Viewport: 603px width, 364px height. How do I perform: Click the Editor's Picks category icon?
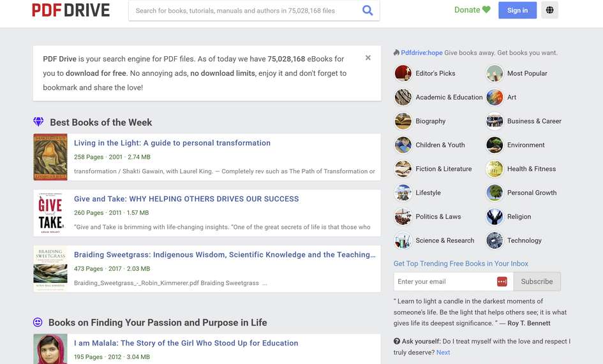coord(403,73)
